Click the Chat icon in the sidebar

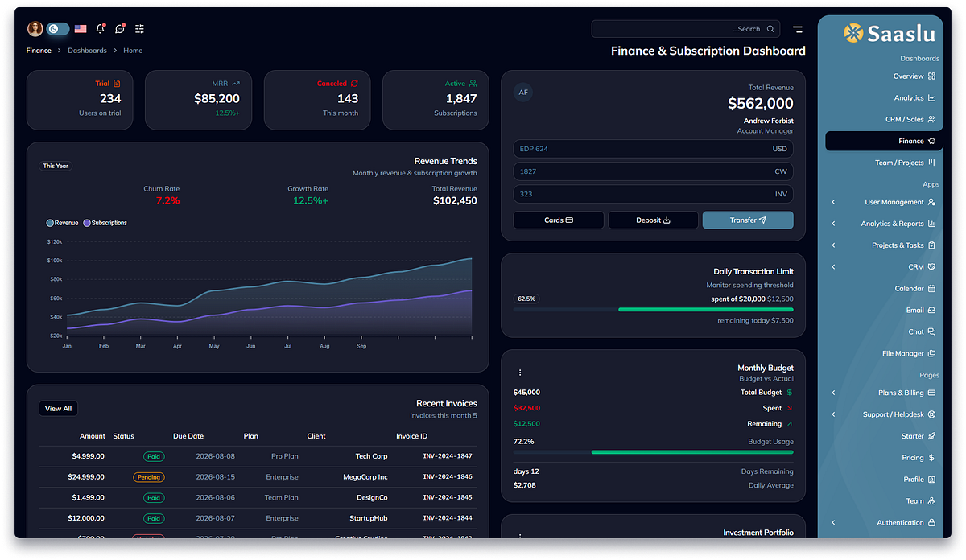pyautogui.click(x=931, y=331)
